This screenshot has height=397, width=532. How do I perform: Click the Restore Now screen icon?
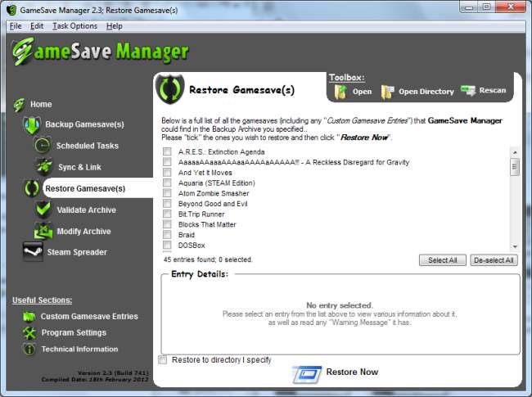coord(307,374)
